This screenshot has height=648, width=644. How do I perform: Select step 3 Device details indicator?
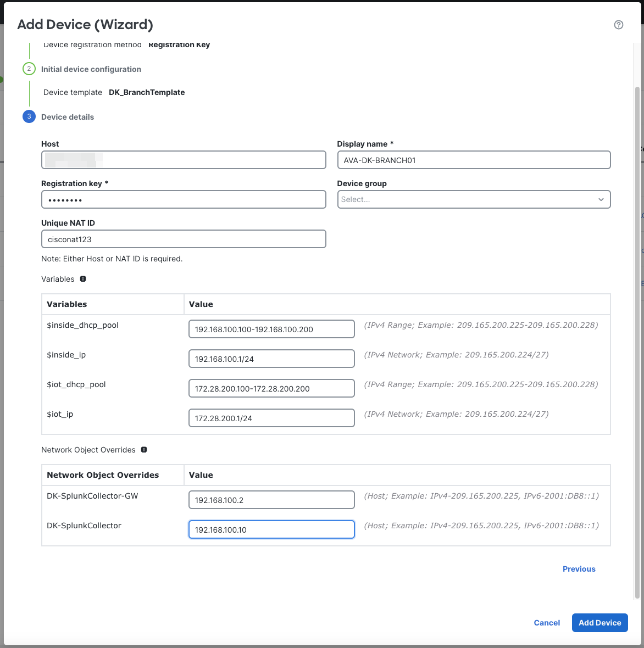(x=29, y=116)
